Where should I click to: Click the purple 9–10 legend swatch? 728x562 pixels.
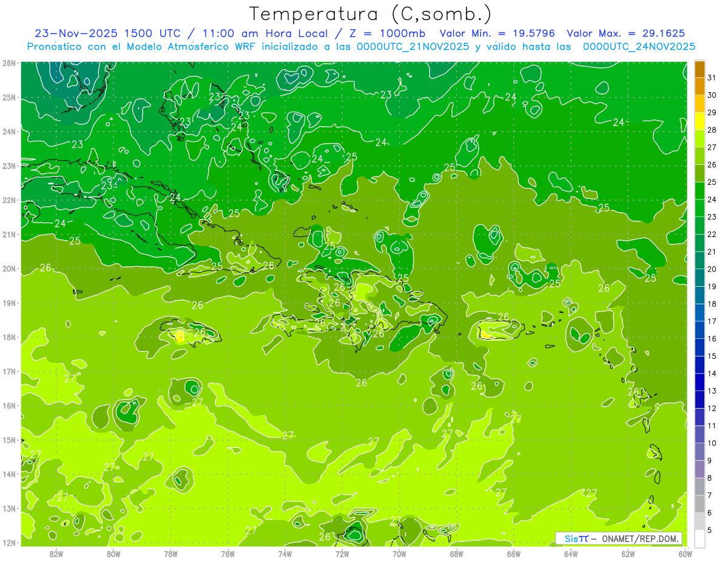[x=699, y=452]
